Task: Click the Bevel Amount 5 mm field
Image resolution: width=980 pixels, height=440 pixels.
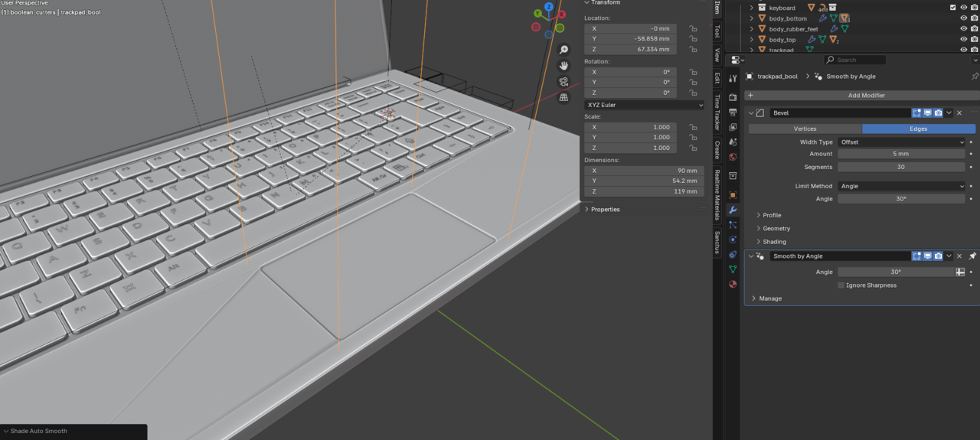Action: pos(901,154)
